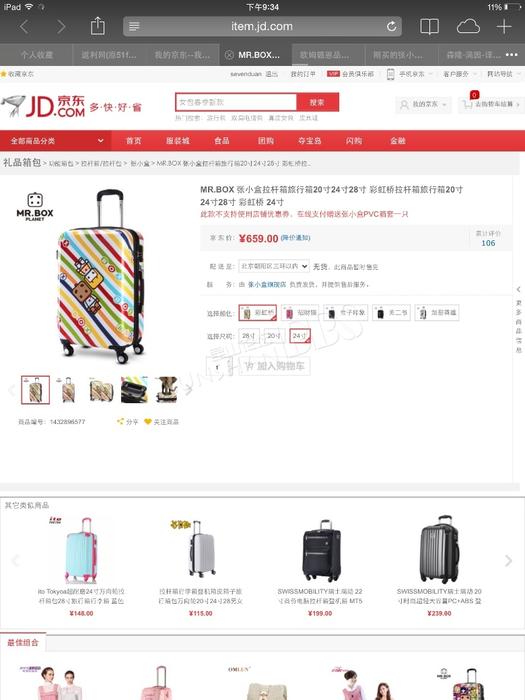This screenshot has width=525, height=700.
Task: Click the red 搜索 search button
Action: (317, 102)
